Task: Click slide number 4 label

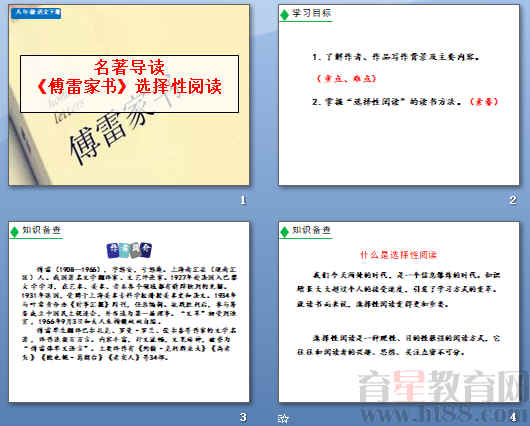Action: [x=513, y=417]
